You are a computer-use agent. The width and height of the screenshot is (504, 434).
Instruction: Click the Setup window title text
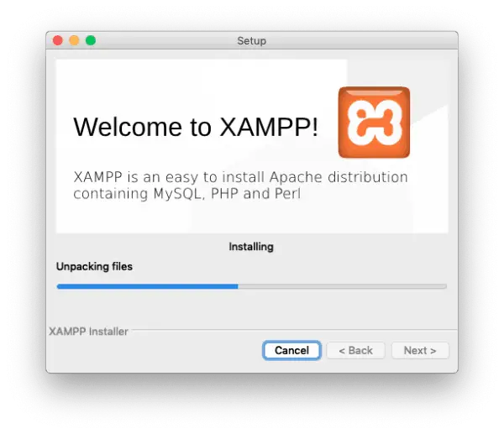tap(252, 41)
